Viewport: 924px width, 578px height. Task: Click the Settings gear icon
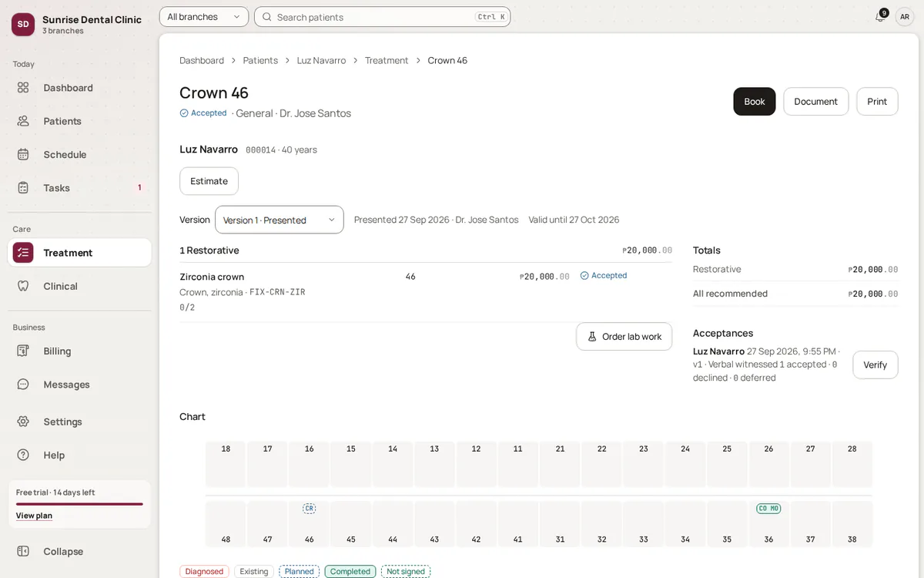click(23, 422)
